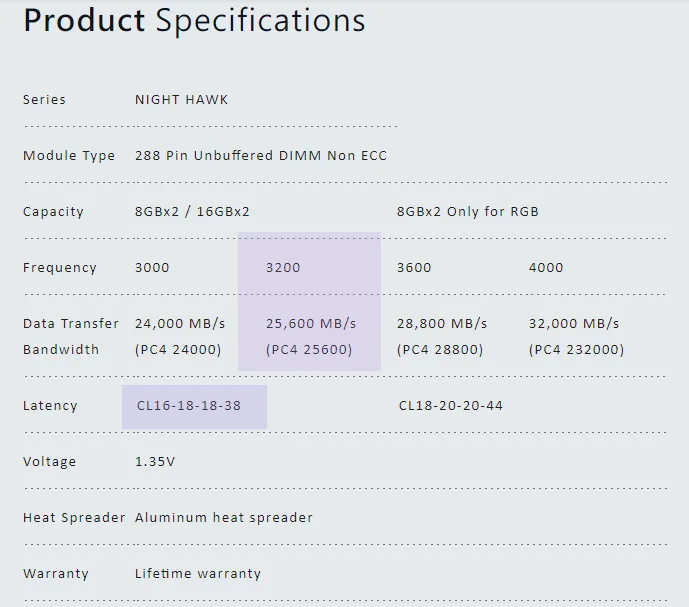
Task: Click the 8GBx2 Only for RGB text
Action: [x=468, y=211]
